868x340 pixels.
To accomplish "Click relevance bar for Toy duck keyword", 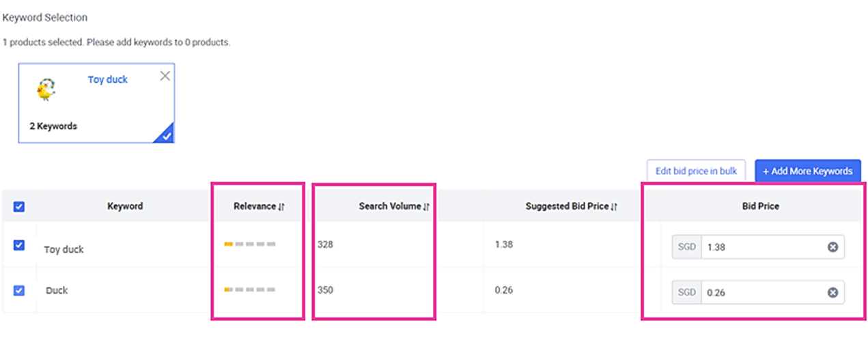I will (x=250, y=244).
